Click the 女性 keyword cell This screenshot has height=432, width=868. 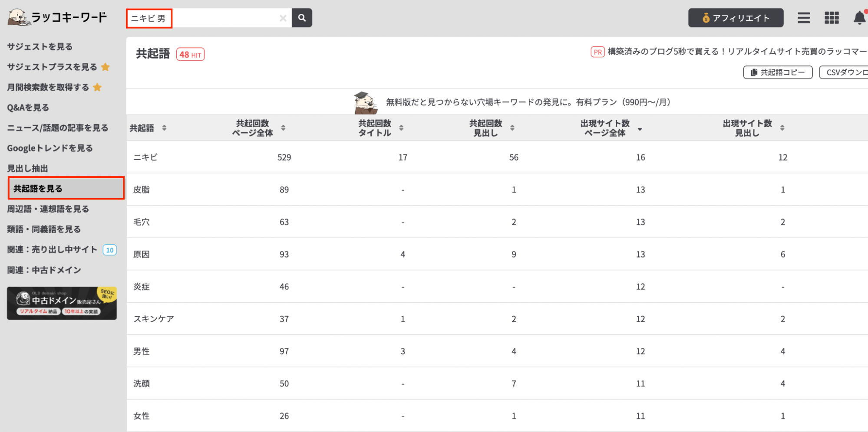(x=142, y=416)
